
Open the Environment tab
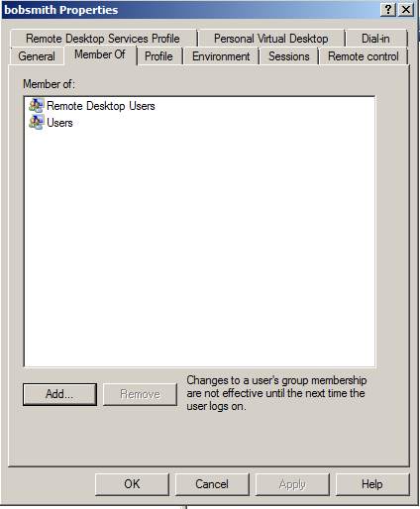[221, 56]
